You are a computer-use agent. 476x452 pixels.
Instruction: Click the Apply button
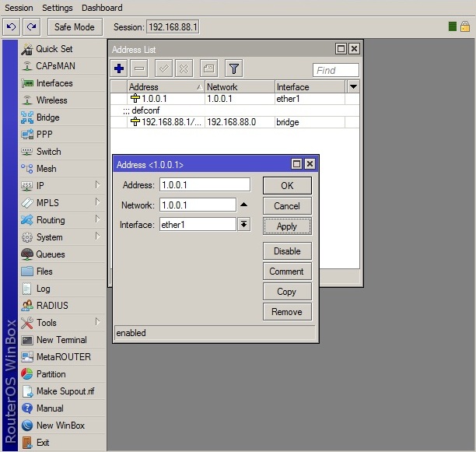[287, 226]
